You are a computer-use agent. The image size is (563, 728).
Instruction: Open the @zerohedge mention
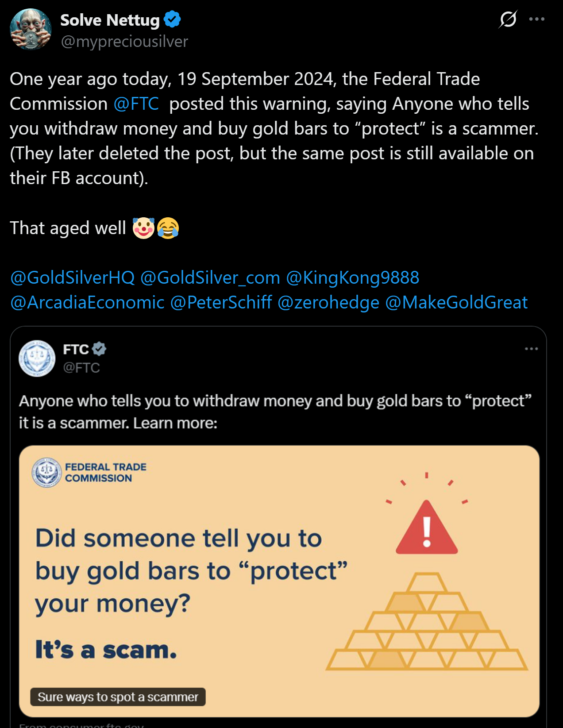pos(328,303)
